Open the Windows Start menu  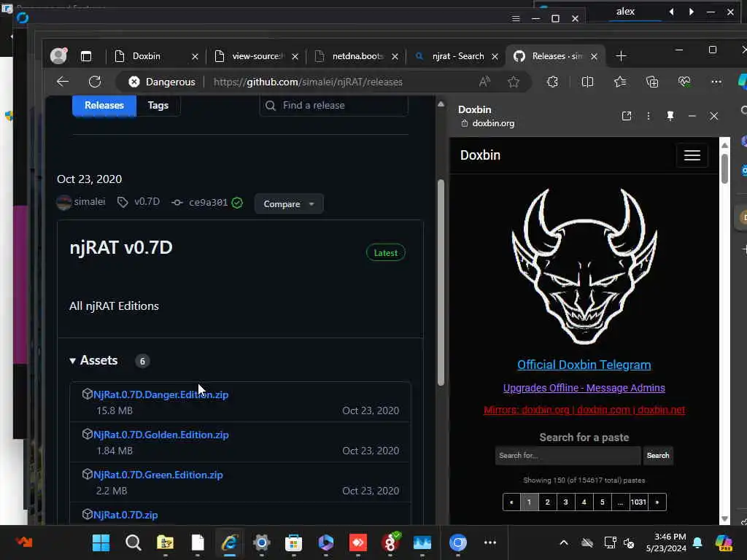[101, 542]
